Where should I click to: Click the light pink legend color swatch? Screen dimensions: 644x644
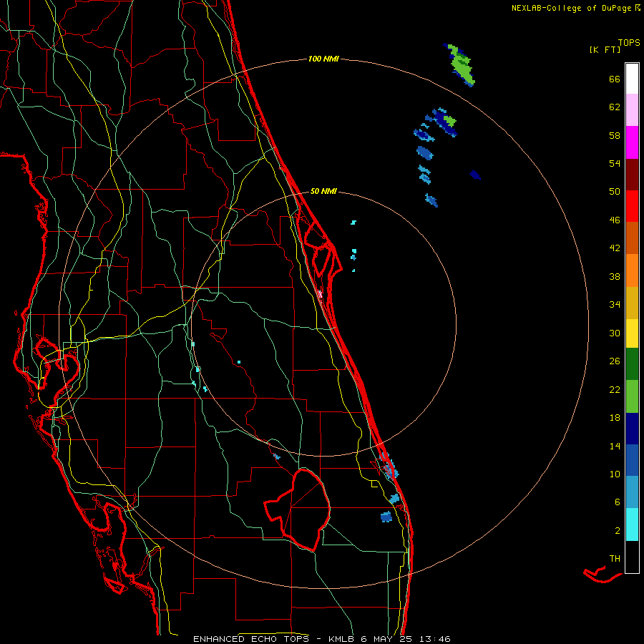[632, 109]
